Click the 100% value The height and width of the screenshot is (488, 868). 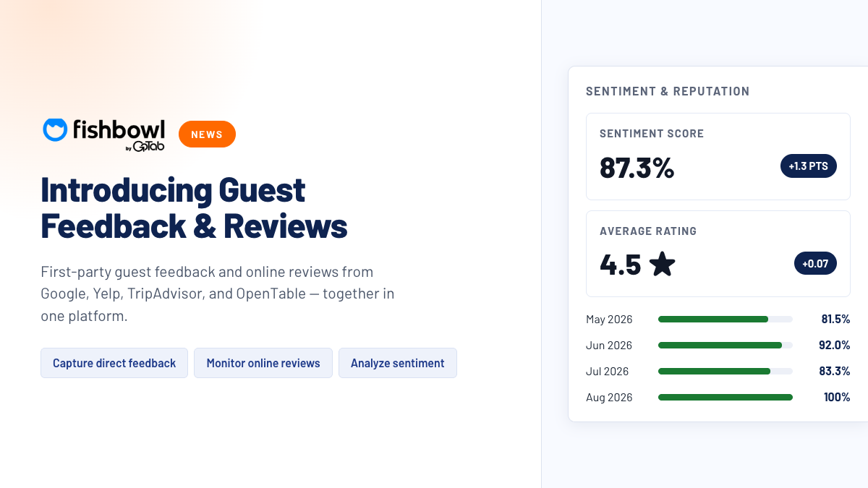coord(837,397)
